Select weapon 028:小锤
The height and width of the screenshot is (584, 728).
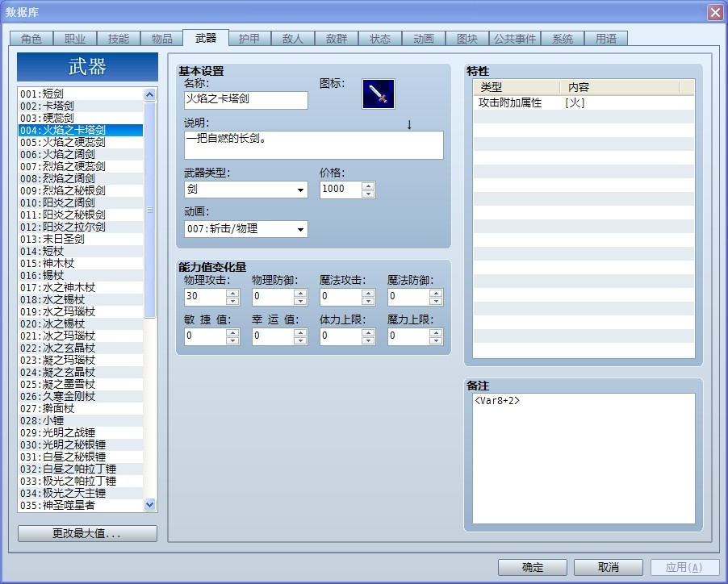pyautogui.click(x=81, y=421)
